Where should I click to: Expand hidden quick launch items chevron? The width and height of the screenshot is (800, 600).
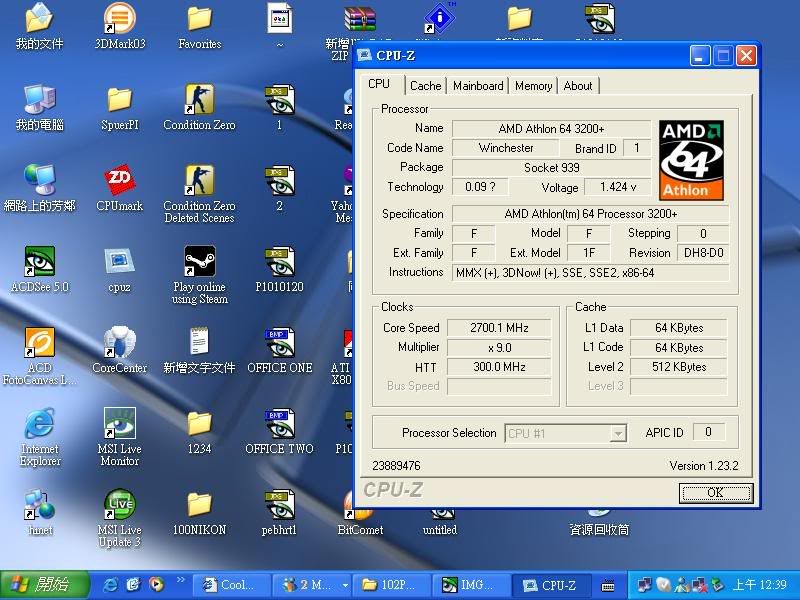[181, 579]
